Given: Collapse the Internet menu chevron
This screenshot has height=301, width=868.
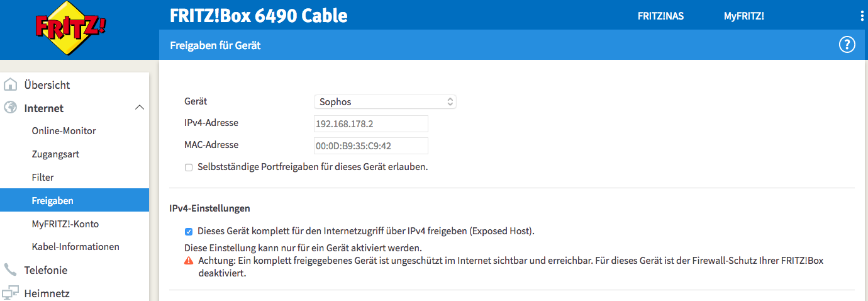Looking at the screenshot, I should 140,108.
